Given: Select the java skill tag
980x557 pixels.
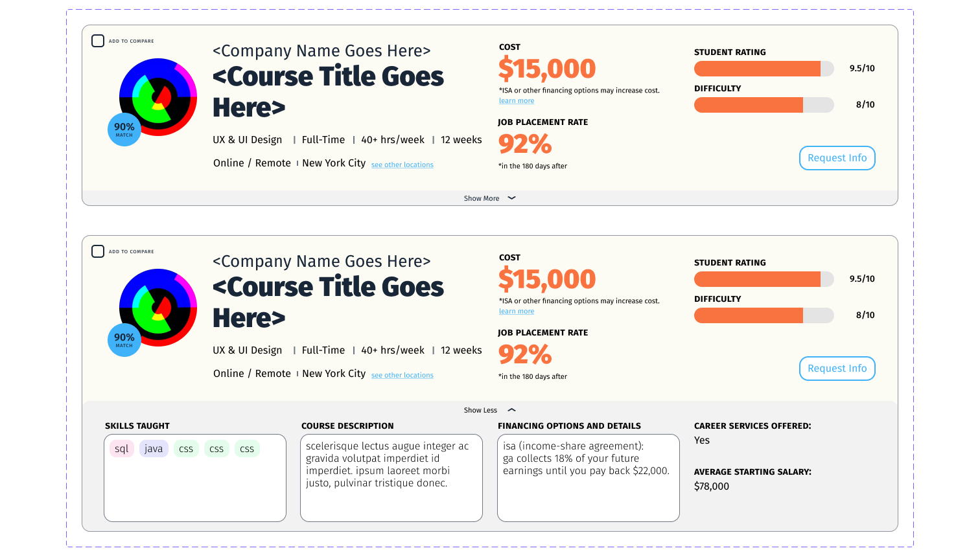Looking at the screenshot, I should click(154, 449).
